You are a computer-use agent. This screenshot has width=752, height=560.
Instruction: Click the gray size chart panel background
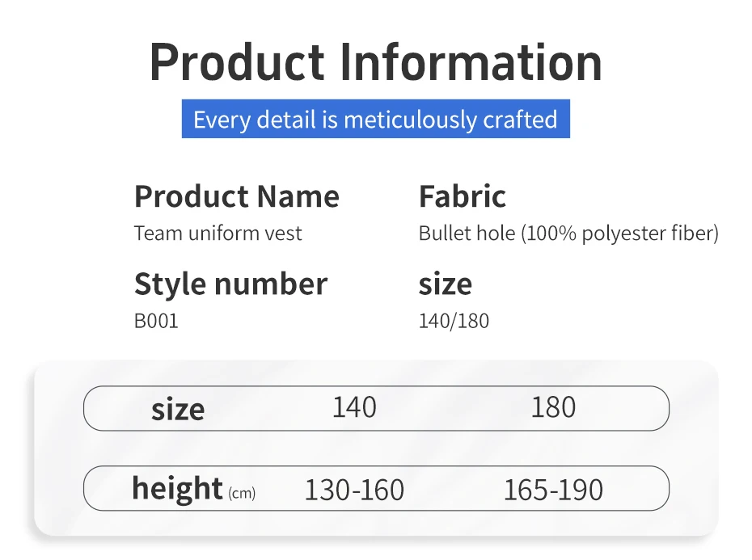point(376,448)
